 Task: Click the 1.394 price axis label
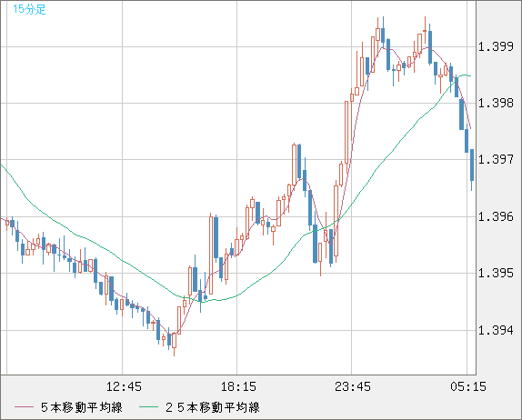click(x=496, y=331)
